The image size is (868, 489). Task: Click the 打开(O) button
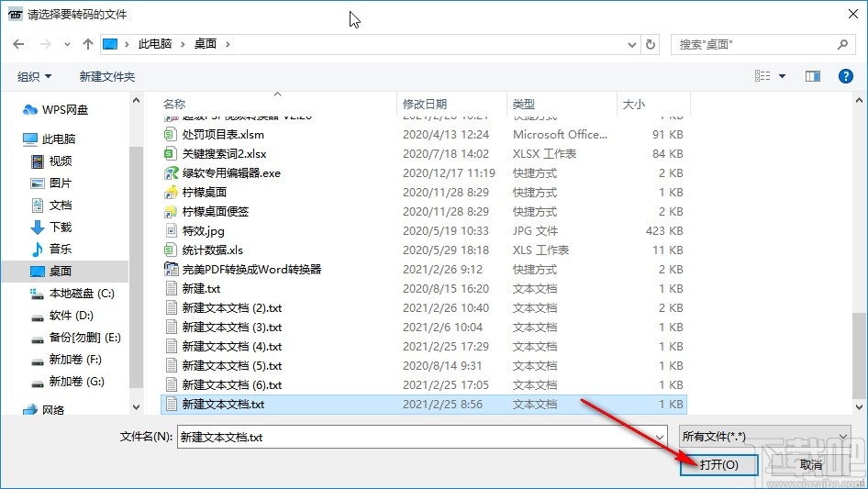pos(718,464)
